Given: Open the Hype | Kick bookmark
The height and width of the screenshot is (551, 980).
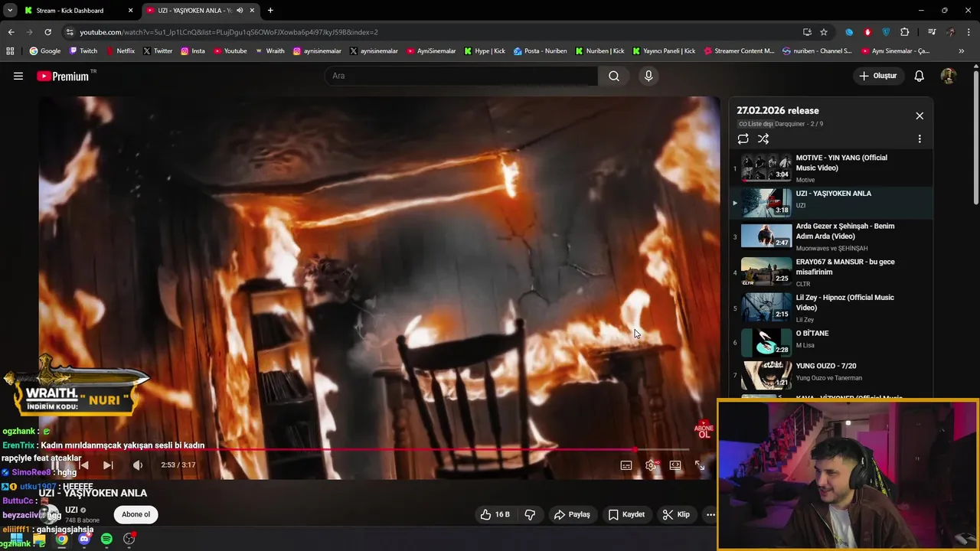Looking at the screenshot, I should [485, 51].
